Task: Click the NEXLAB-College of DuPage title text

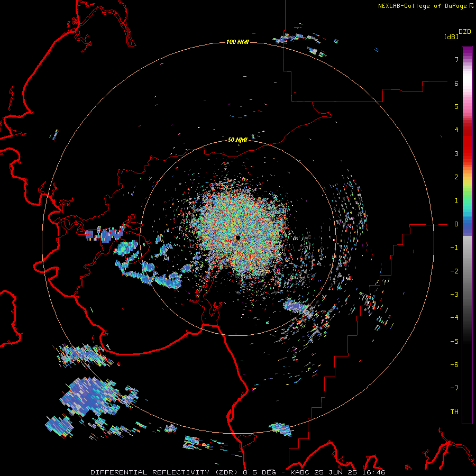Action: pos(423,6)
